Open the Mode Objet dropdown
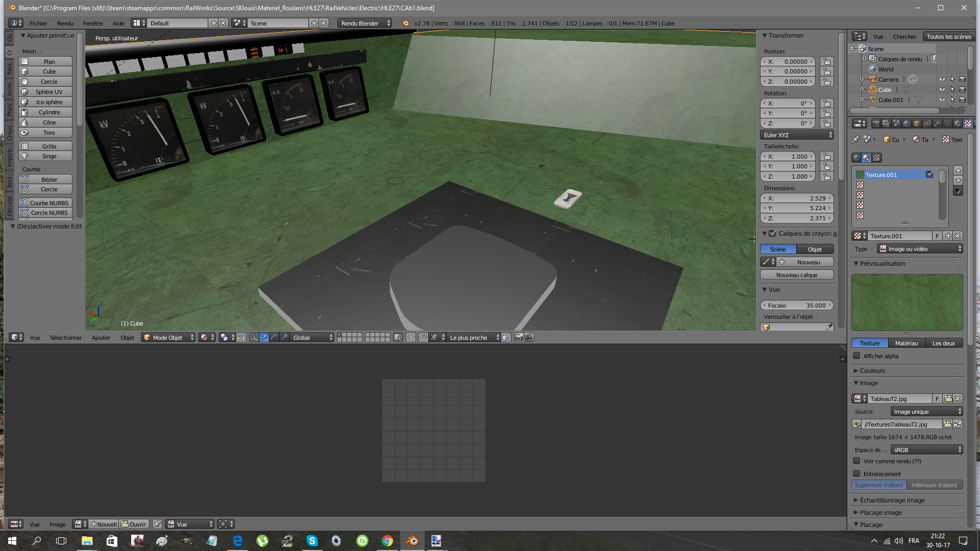 (x=168, y=337)
